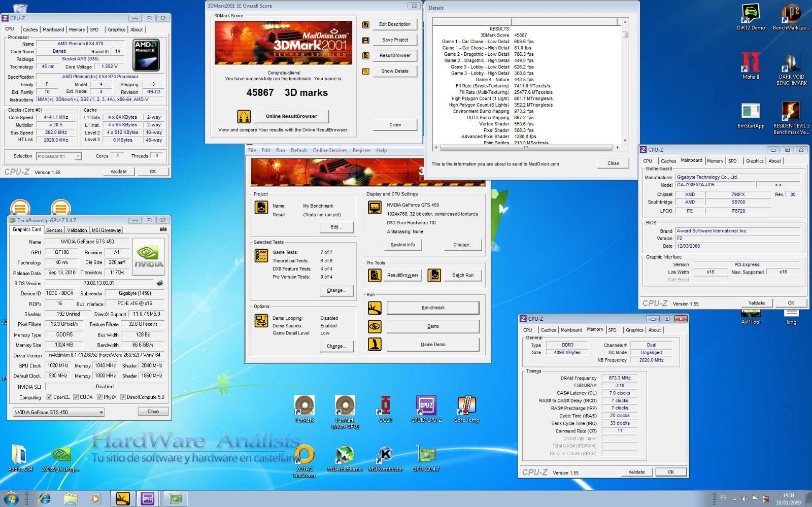
Task: Click the Details horizontal scrollbar
Action: point(526,148)
